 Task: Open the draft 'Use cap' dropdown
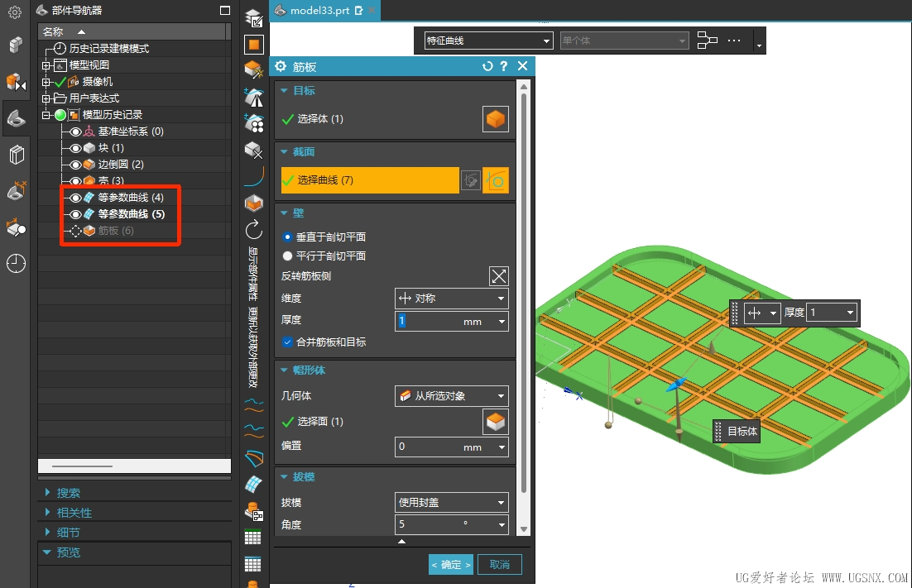pyautogui.click(x=451, y=503)
